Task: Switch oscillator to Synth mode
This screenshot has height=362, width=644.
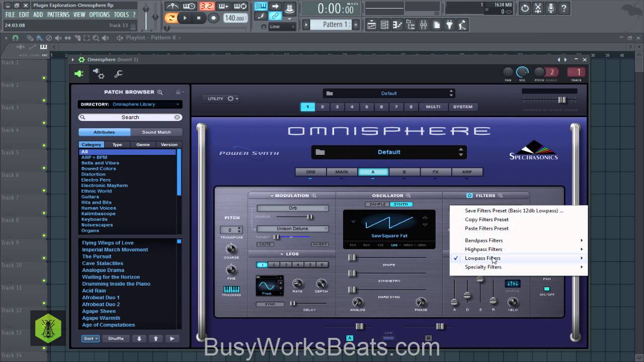Action: (x=401, y=204)
